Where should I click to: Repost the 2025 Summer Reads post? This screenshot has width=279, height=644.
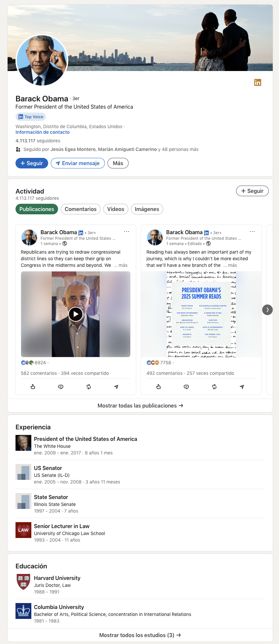coord(214,387)
